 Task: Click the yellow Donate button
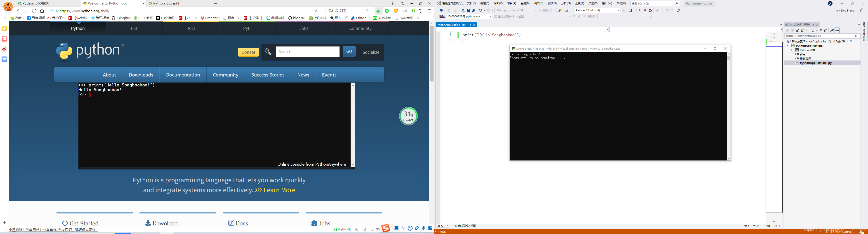coord(248,52)
